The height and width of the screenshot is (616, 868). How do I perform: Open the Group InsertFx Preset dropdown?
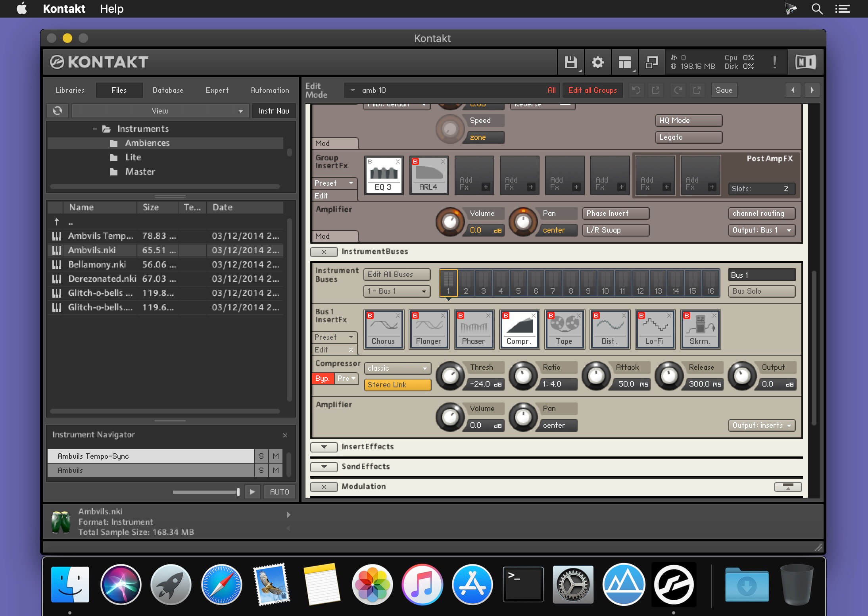334,183
